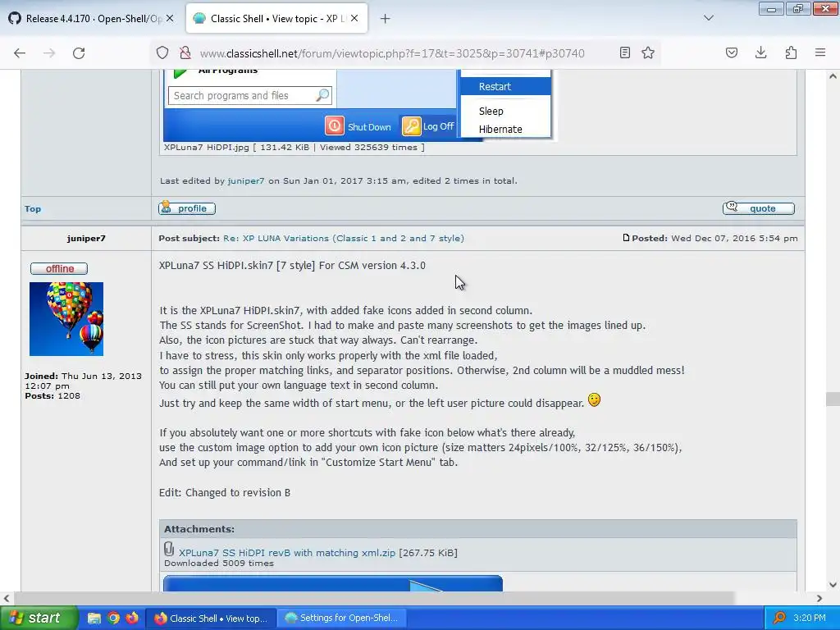The image size is (840, 630).
Task: Launch Chrome from quick launch
Action: [x=113, y=619]
